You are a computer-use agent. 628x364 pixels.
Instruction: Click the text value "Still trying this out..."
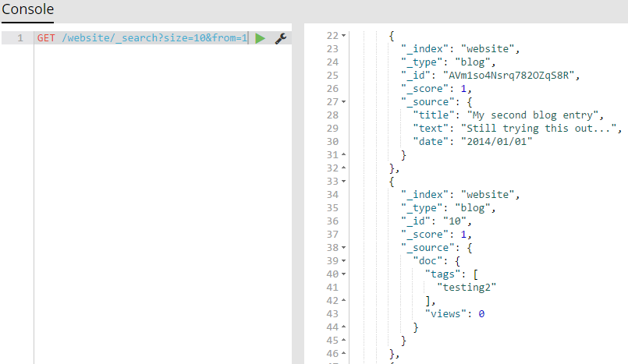[539, 129]
